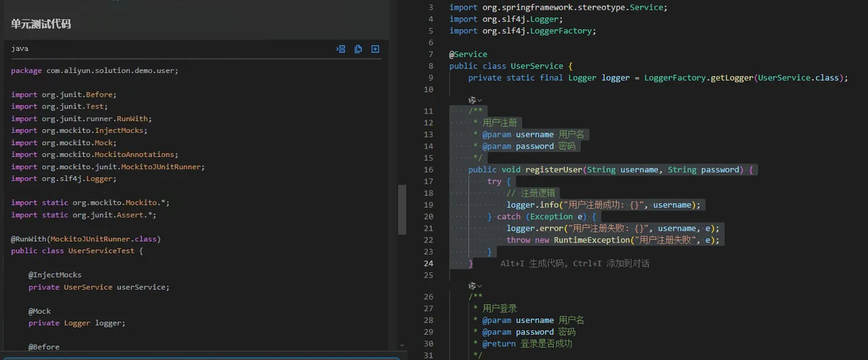Click '@RunWith(MockitoJUnitRunner.class)' annotation
This screenshot has height=360, width=868.
tap(86, 239)
